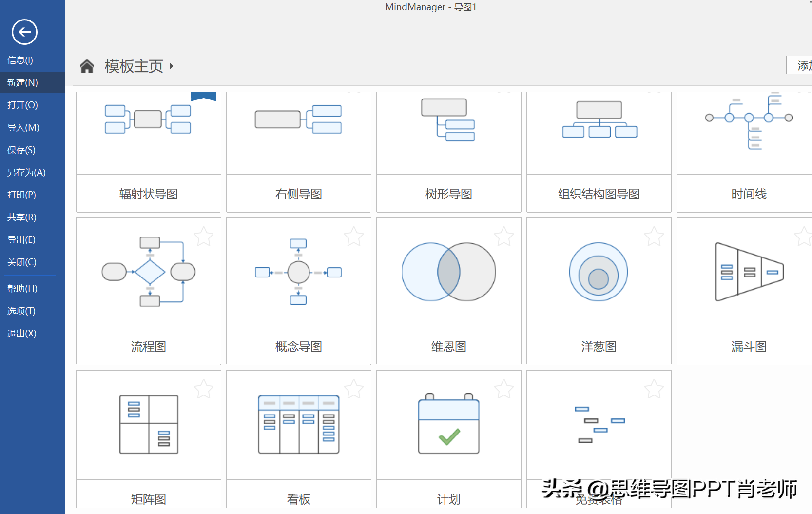
Task: Choose the organization chart template icon
Action: pos(599,119)
